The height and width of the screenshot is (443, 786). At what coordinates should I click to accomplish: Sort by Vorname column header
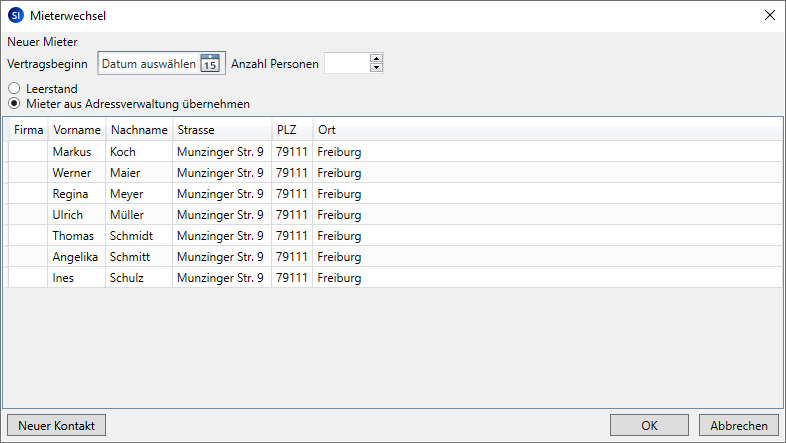point(77,130)
